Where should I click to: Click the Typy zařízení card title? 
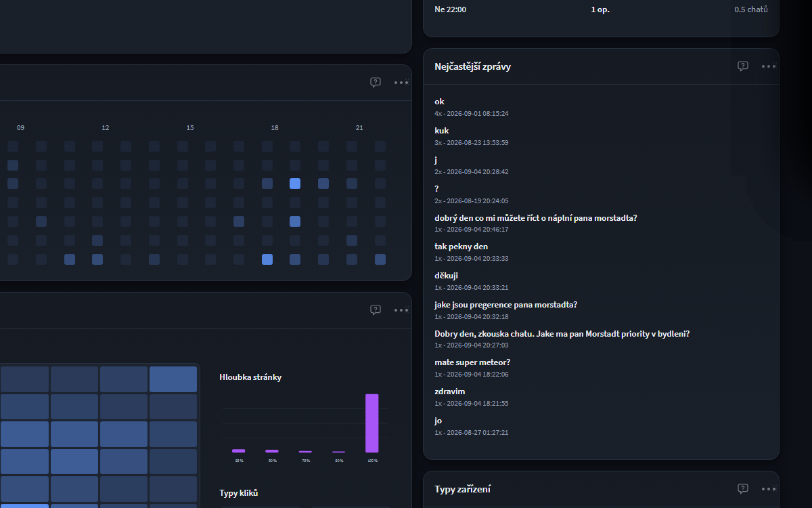click(x=463, y=489)
